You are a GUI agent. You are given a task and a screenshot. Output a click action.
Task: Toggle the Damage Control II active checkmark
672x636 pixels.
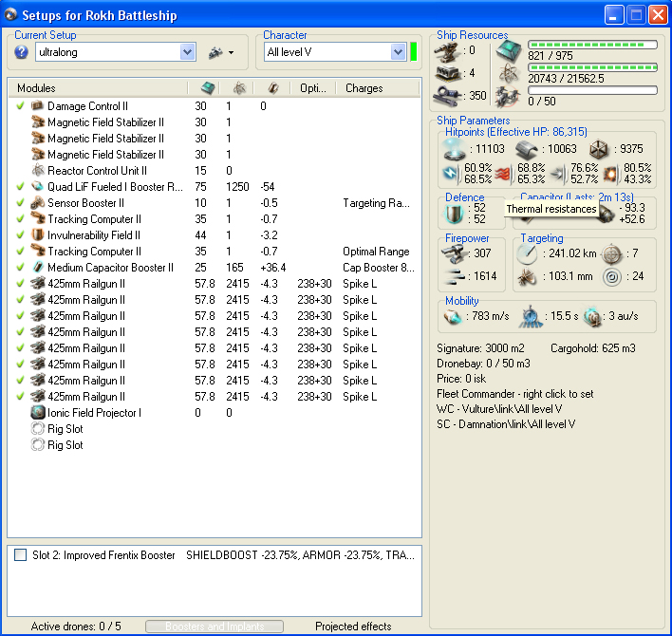click(x=20, y=106)
